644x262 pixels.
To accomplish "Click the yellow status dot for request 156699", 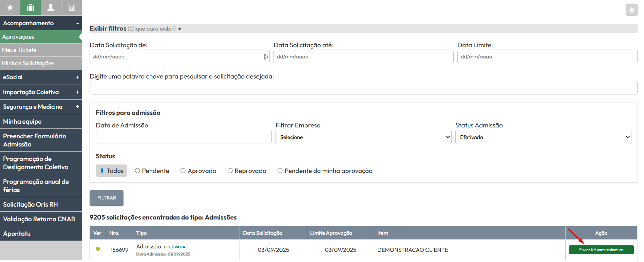I will pyautogui.click(x=98, y=249).
